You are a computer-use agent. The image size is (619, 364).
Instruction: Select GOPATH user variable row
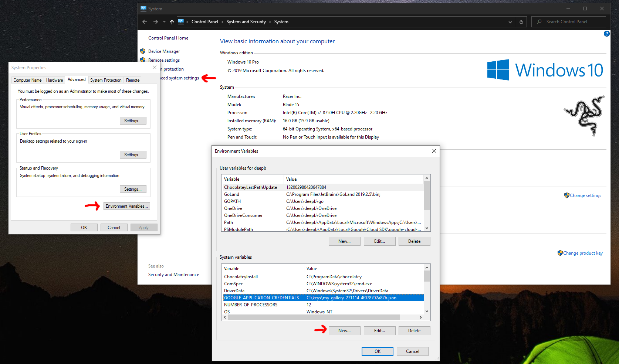coord(323,201)
